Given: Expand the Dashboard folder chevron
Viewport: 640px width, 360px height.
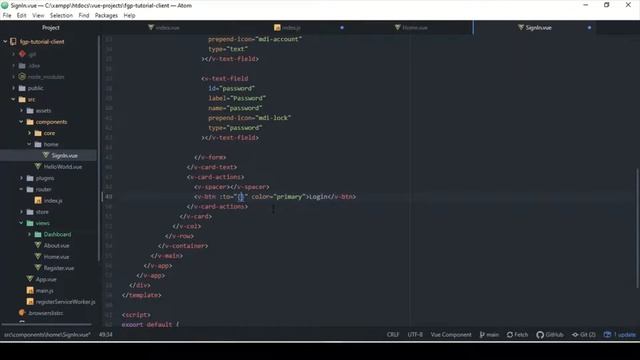Looking at the screenshot, I should tap(29, 234).
